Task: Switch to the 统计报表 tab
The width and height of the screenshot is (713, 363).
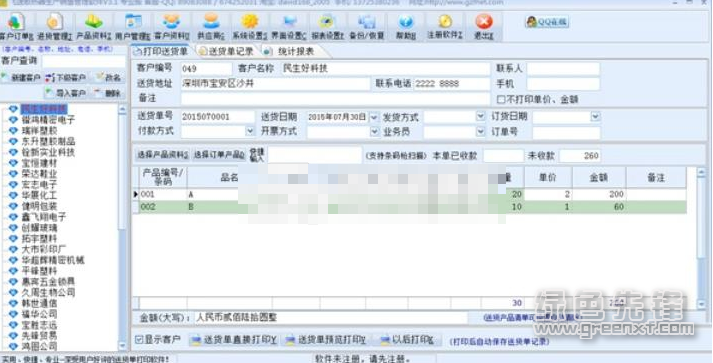Action: coord(291,51)
